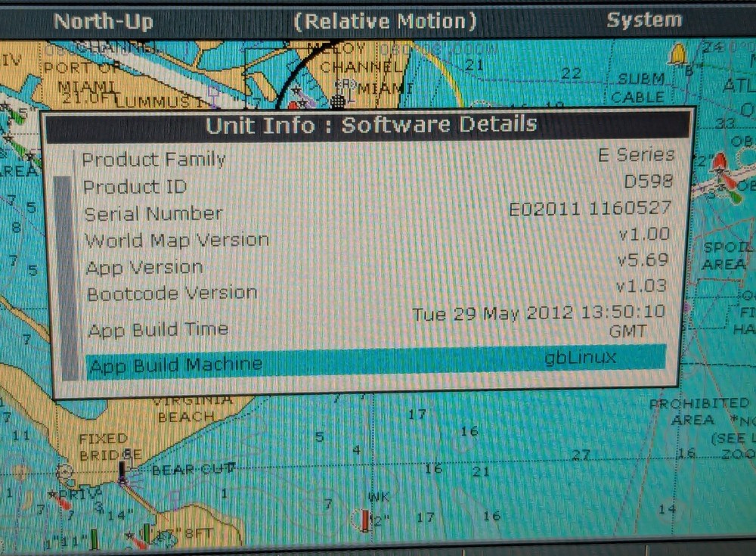Select the App Version row
This screenshot has height=556, width=756.
[x=377, y=264]
